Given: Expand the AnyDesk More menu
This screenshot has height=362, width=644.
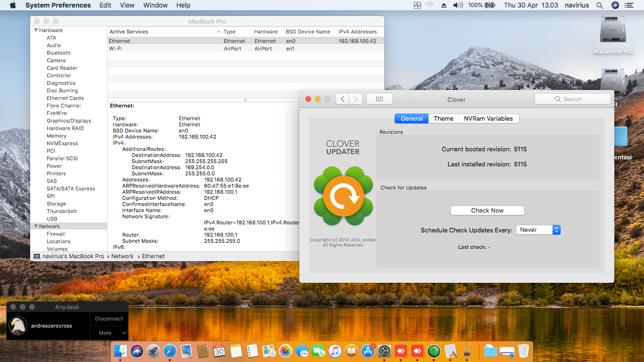Looking at the screenshot, I should (109, 333).
